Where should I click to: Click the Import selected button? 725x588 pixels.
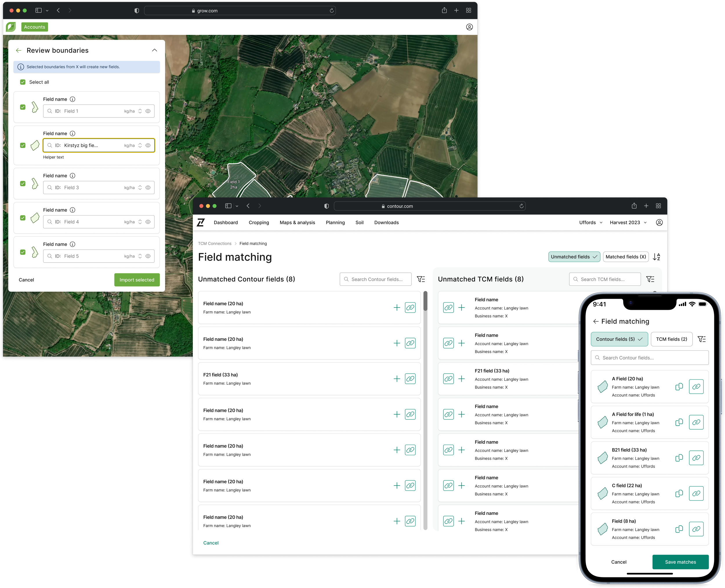(x=137, y=280)
